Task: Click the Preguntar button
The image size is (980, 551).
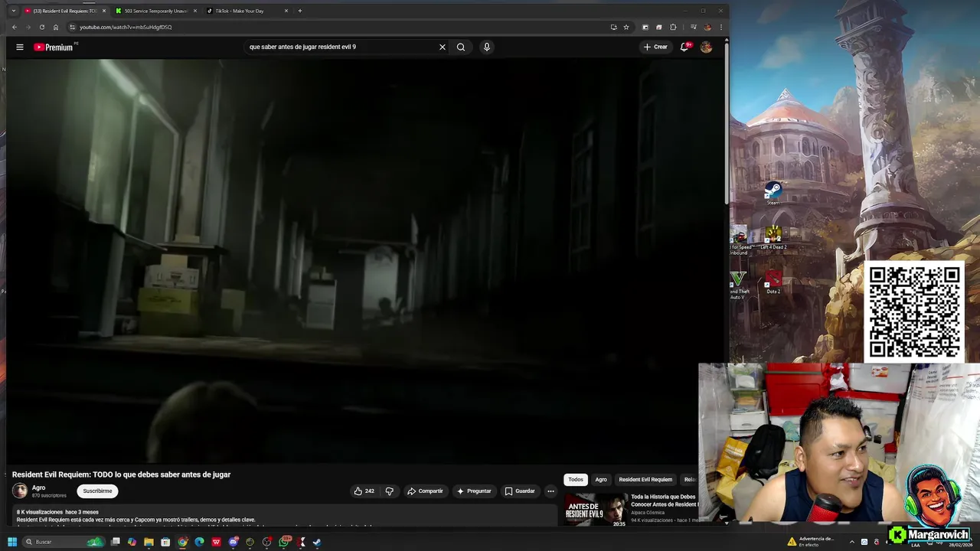Action: pyautogui.click(x=474, y=491)
